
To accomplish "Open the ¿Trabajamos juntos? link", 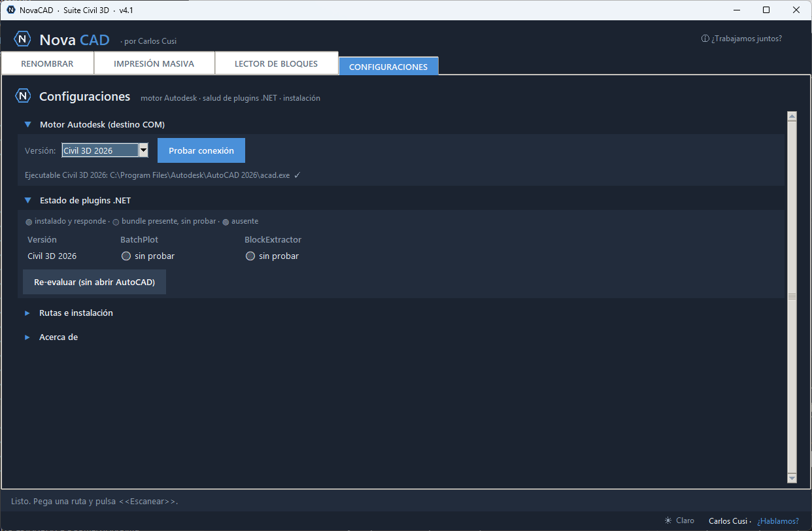I will point(747,39).
